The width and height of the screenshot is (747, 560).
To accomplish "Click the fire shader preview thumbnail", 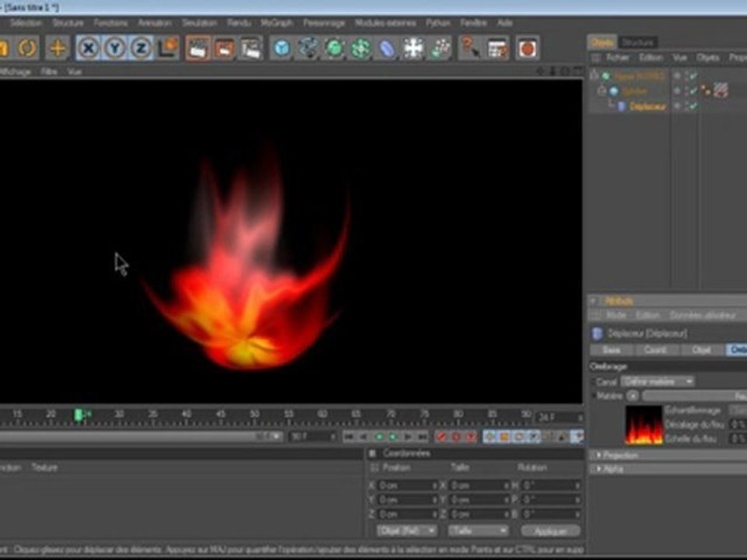I will [x=644, y=425].
